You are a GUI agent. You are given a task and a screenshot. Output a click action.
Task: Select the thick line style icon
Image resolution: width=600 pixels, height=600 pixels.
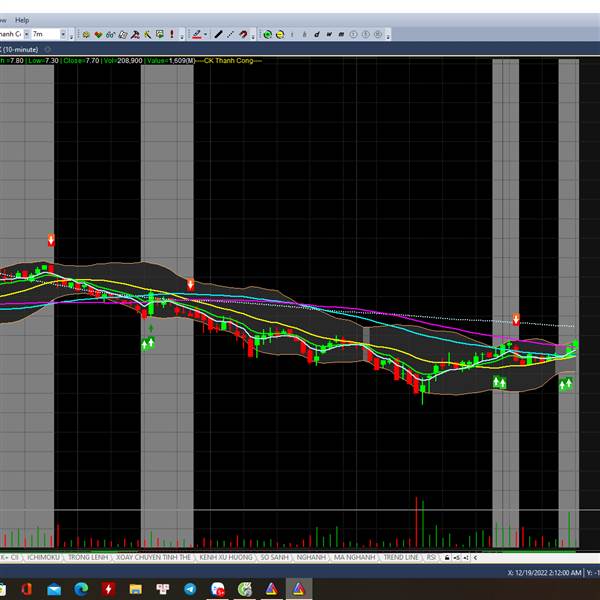(x=218, y=34)
